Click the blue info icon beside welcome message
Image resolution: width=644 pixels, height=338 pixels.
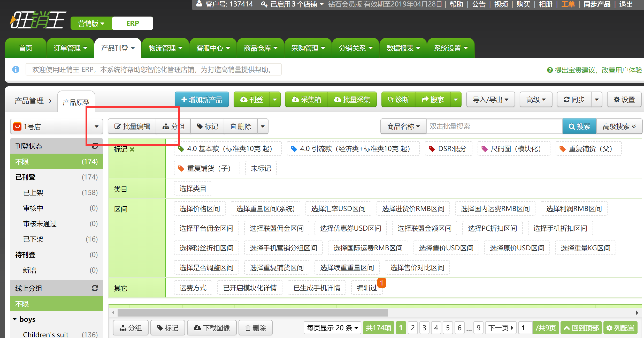16,69
